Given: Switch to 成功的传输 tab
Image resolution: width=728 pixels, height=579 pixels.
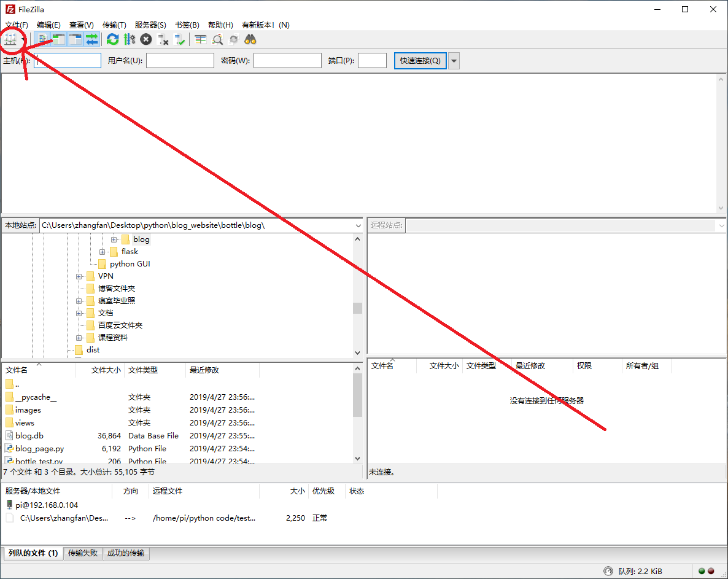Looking at the screenshot, I should point(126,553).
